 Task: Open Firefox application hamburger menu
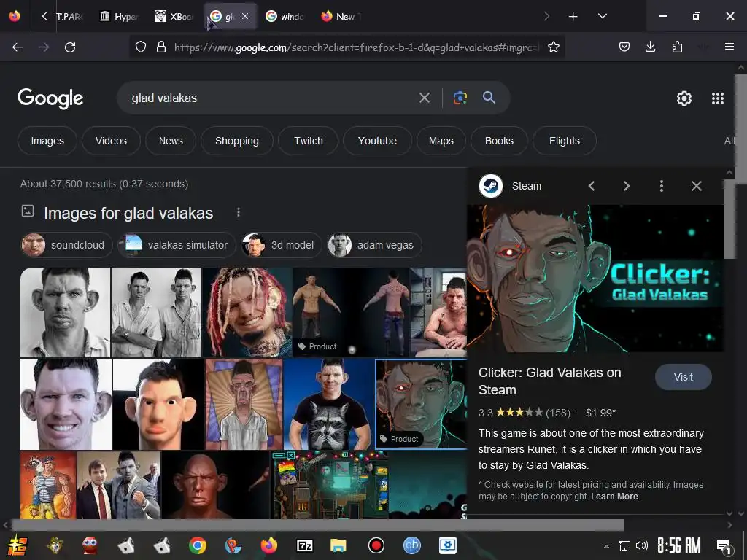tap(729, 47)
